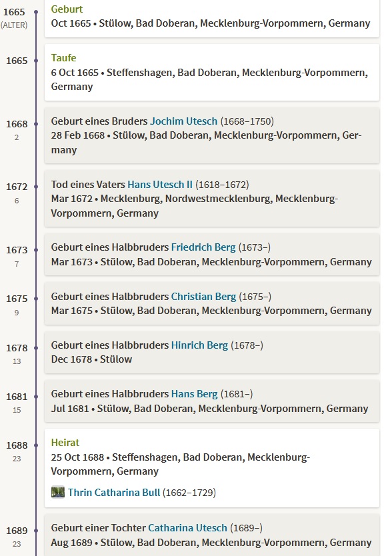The height and width of the screenshot is (556, 392).
Task: Open Christian Berg's profile link
Action: [203, 297]
